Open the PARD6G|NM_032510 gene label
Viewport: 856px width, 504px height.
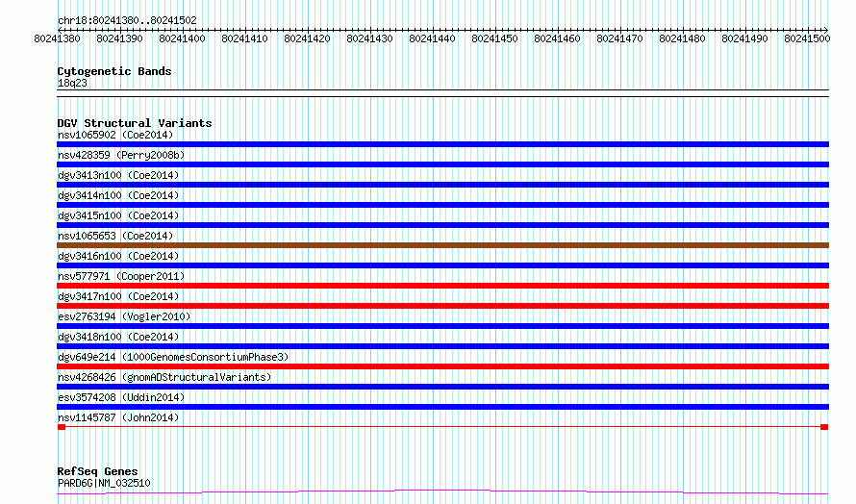coord(104,483)
